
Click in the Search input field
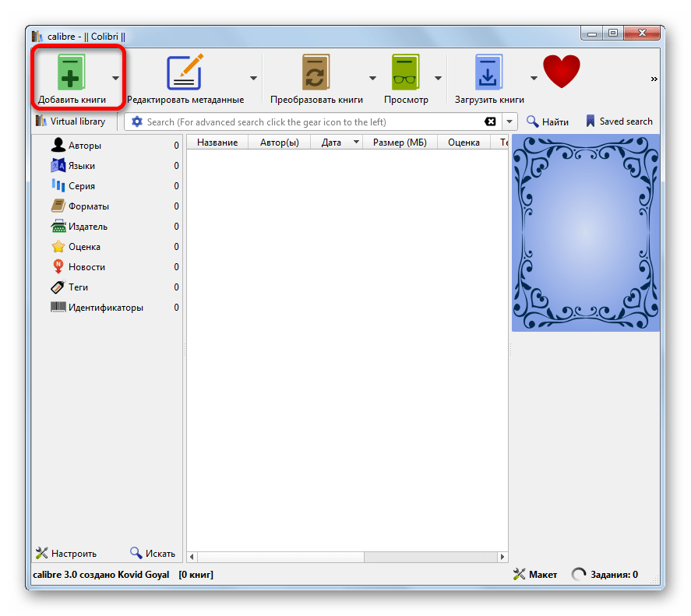click(312, 121)
